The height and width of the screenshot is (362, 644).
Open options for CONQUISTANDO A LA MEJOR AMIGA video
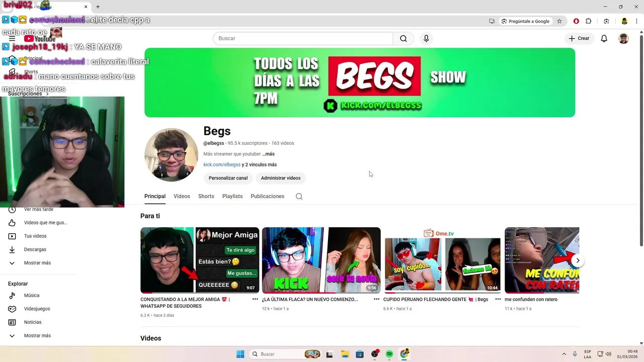point(255,299)
